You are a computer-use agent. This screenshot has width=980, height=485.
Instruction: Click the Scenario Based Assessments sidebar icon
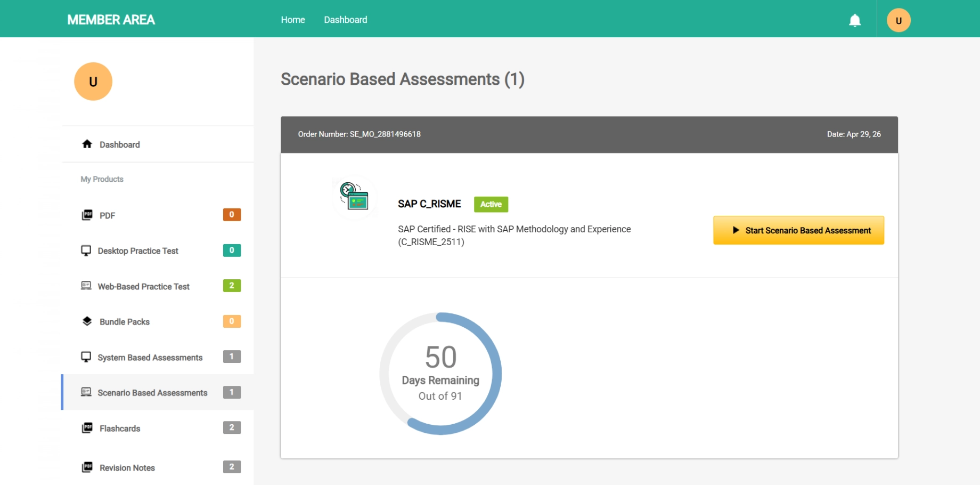pyautogui.click(x=86, y=392)
